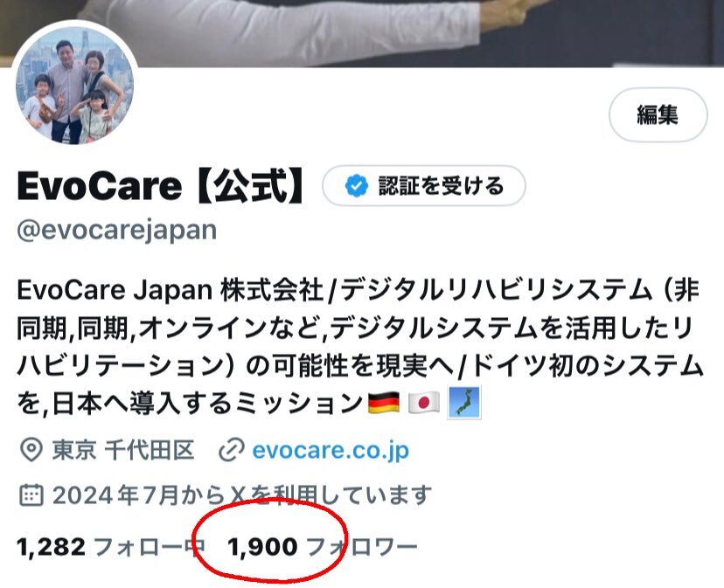Open the 1,900 フォロワー followers list

323,547
